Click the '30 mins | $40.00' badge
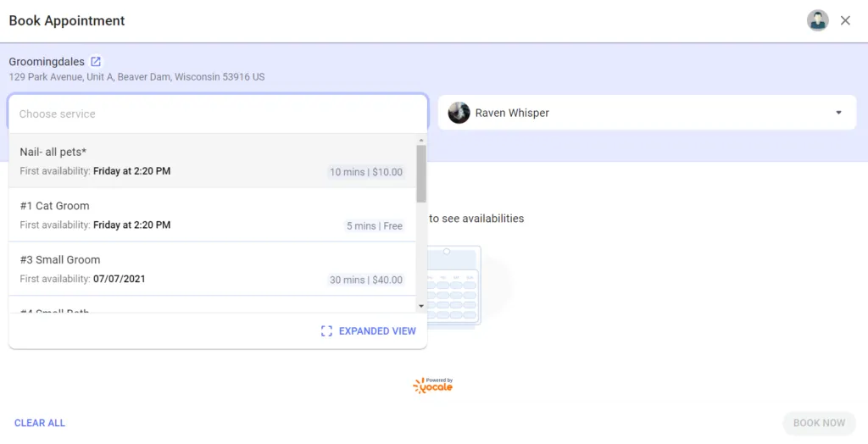This screenshot has width=868, height=444. tap(366, 280)
